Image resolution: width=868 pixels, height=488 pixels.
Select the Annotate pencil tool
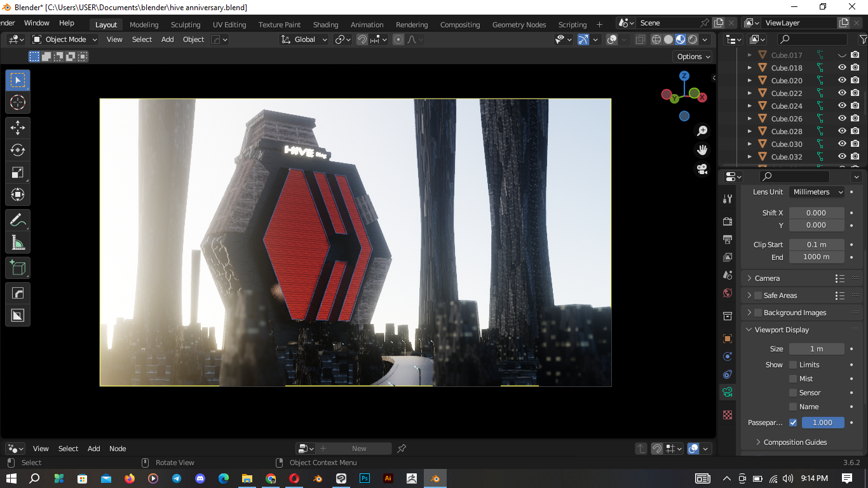click(x=18, y=220)
